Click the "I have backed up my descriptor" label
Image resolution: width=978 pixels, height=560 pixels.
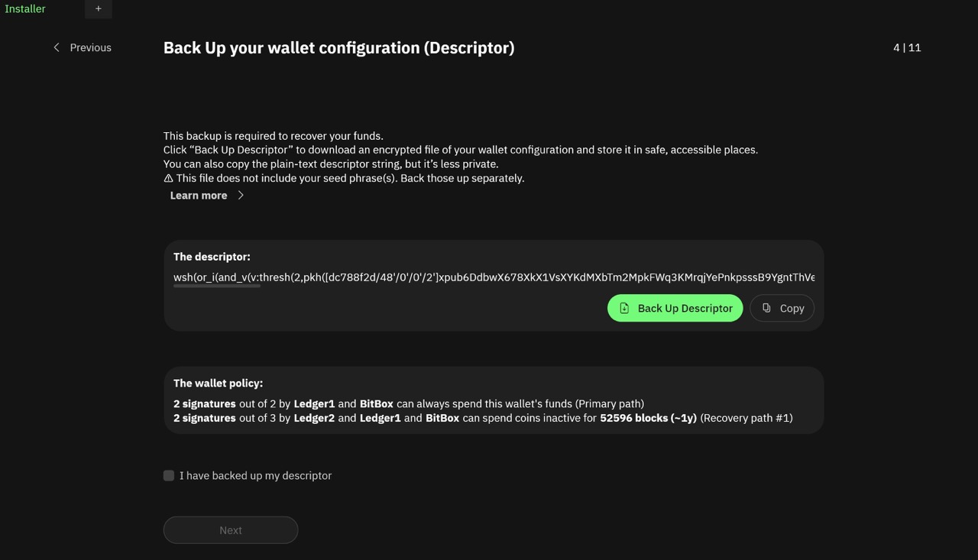click(255, 475)
